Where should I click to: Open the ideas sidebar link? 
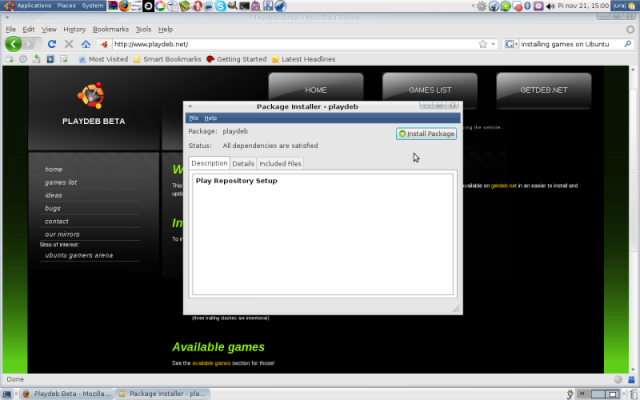tap(53, 196)
